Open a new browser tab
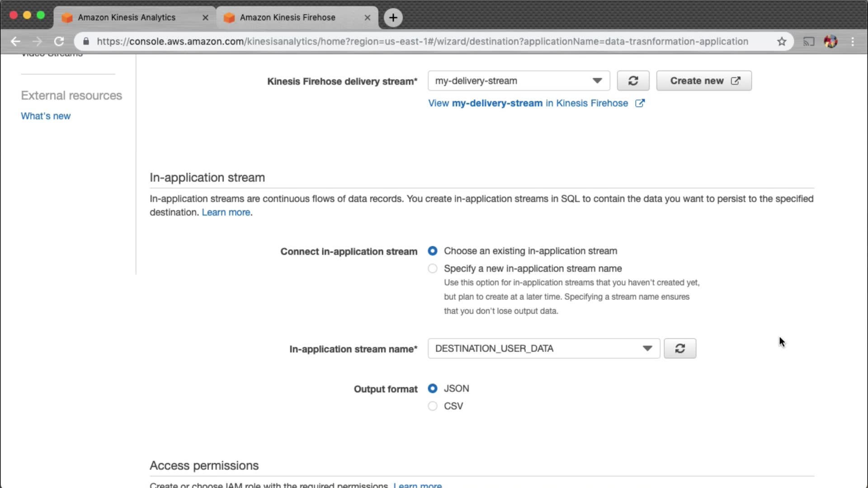 tap(393, 18)
